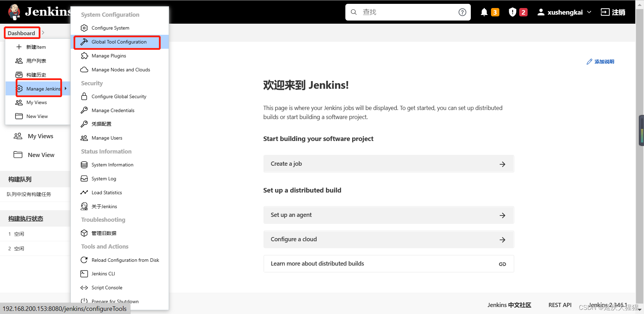The width and height of the screenshot is (644, 314).
Task: Open Manage Nodes and Clouds entry
Action: coord(120,70)
